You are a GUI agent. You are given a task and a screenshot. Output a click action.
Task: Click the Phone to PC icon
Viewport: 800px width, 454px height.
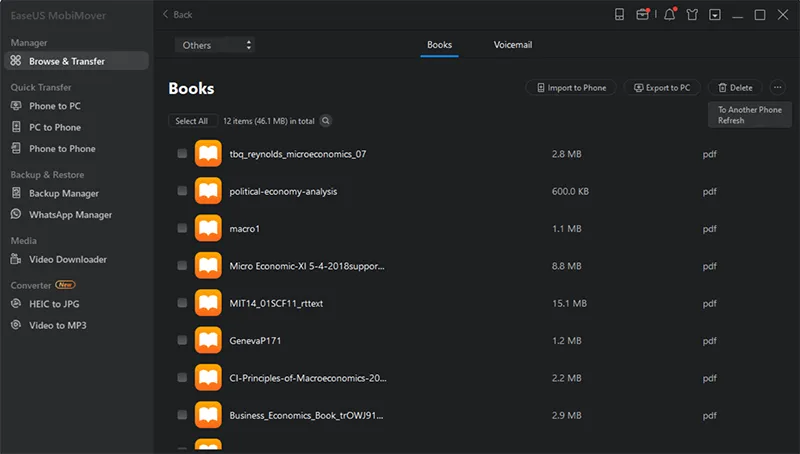coord(16,106)
